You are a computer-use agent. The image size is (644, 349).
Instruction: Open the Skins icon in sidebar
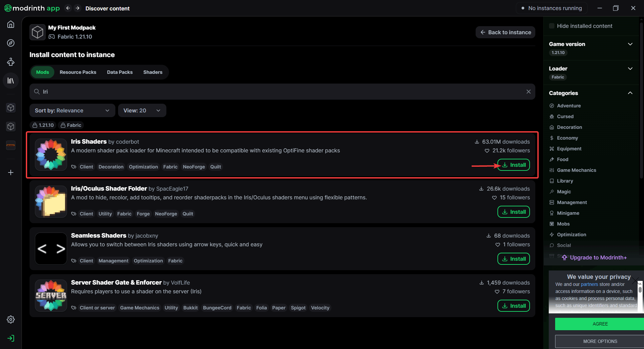coord(11,62)
